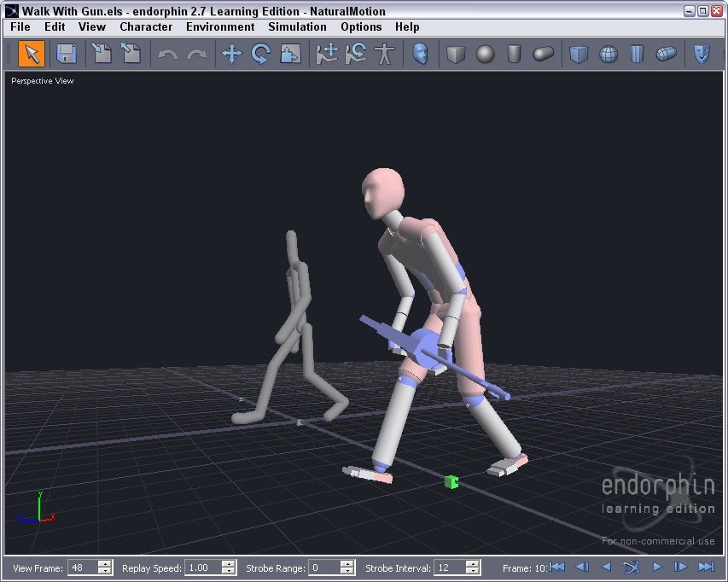The width and height of the screenshot is (728, 582).
Task: Decrease Strobe Interval with down arrow
Action: click(473, 571)
